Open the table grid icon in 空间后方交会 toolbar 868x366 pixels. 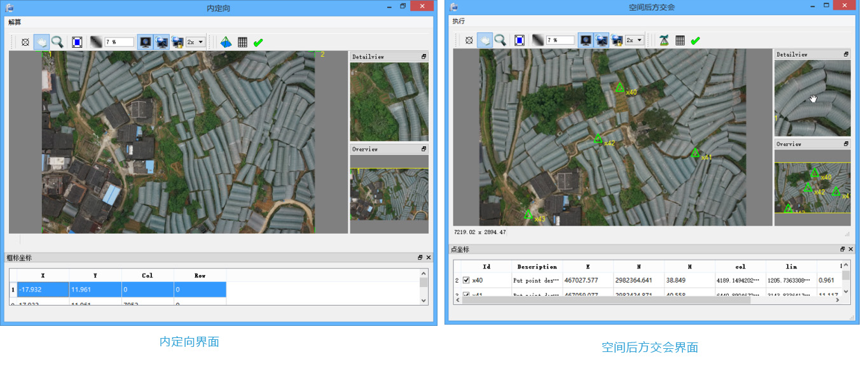pos(680,40)
